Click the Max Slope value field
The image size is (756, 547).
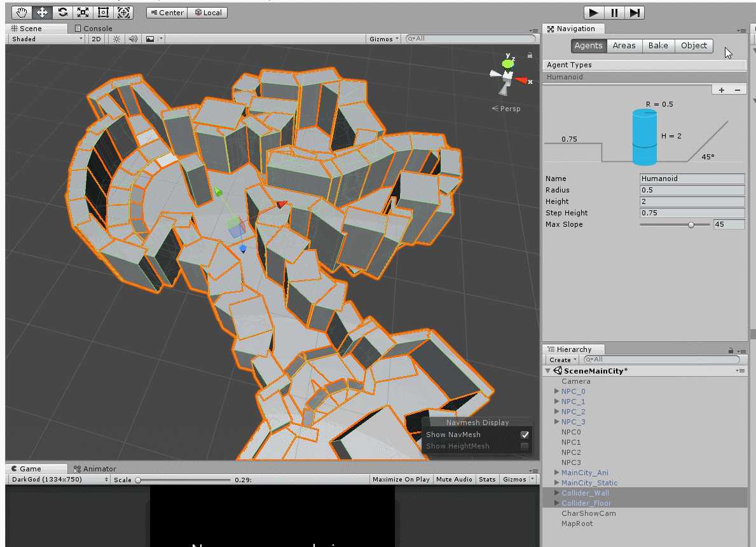[x=729, y=225]
